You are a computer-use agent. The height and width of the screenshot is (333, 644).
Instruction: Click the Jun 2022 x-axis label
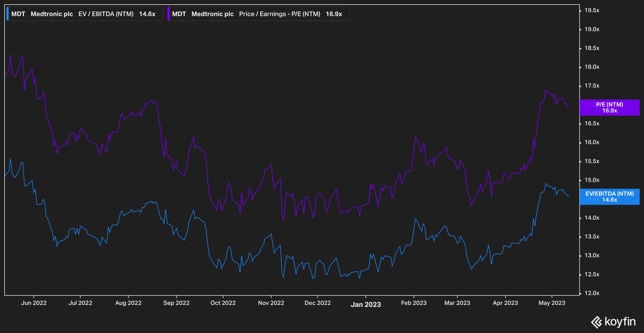click(34, 303)
